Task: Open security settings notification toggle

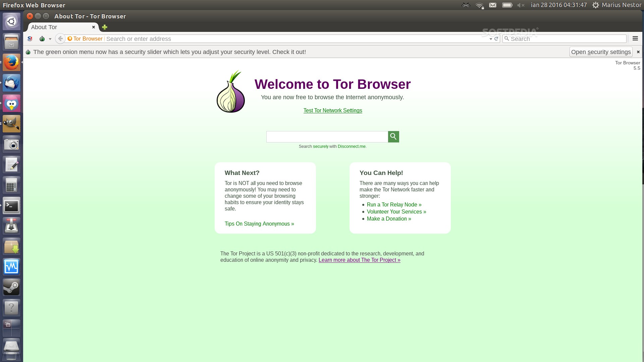Action: tap(638, 52)
